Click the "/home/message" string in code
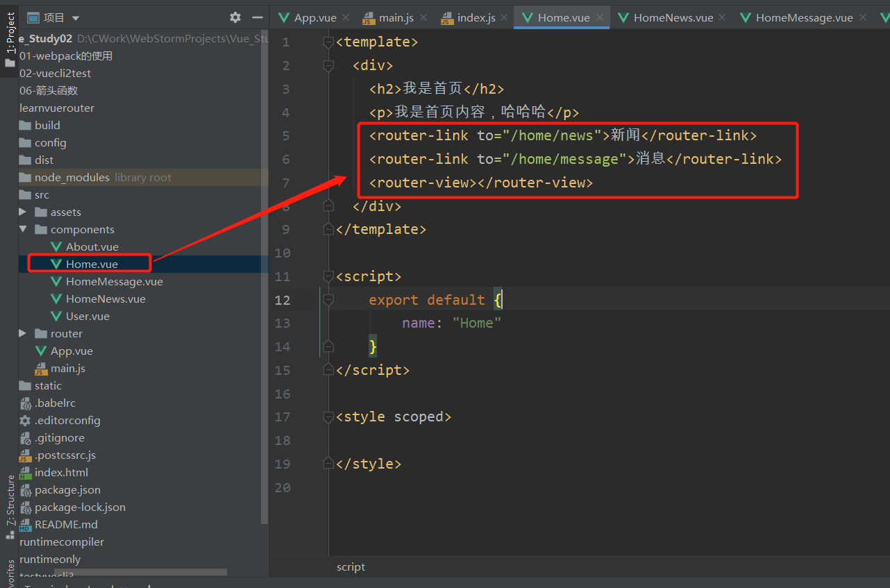890x588 pixels. click(565, 159)
